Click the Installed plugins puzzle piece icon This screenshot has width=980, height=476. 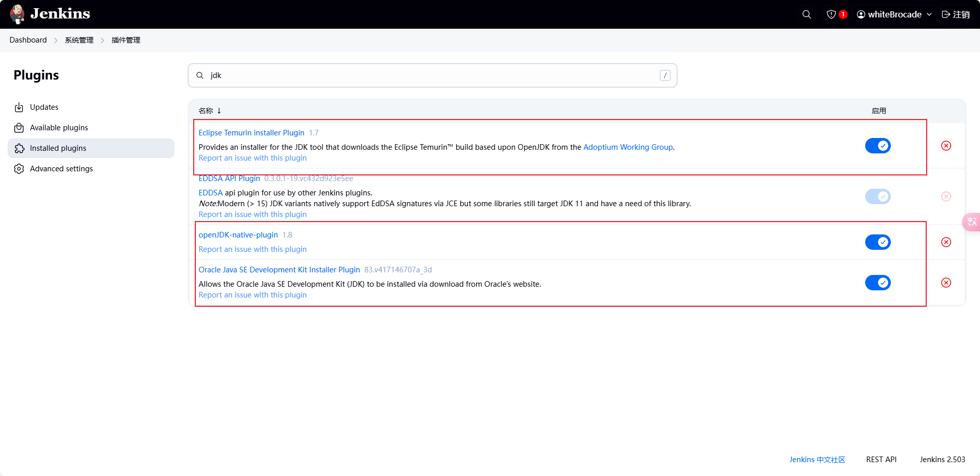(19, 148)
